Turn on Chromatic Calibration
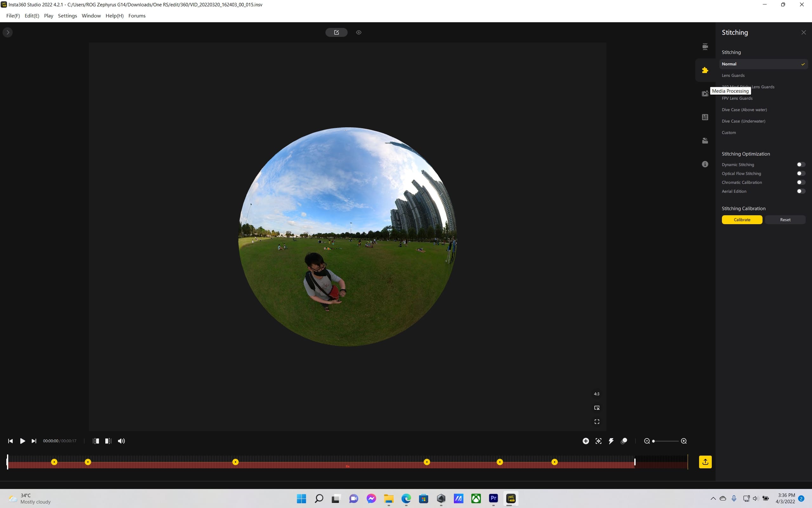 click(801, 183)
